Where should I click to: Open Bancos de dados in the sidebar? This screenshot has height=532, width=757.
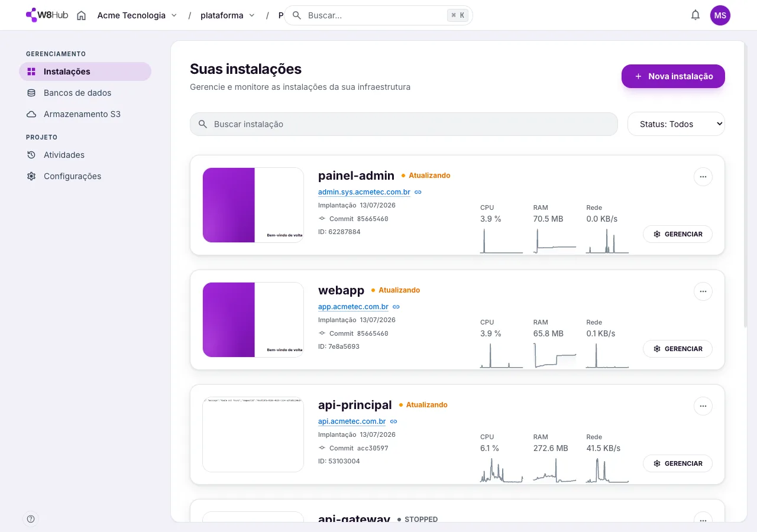pyautogui.click(x=85, y=93)
